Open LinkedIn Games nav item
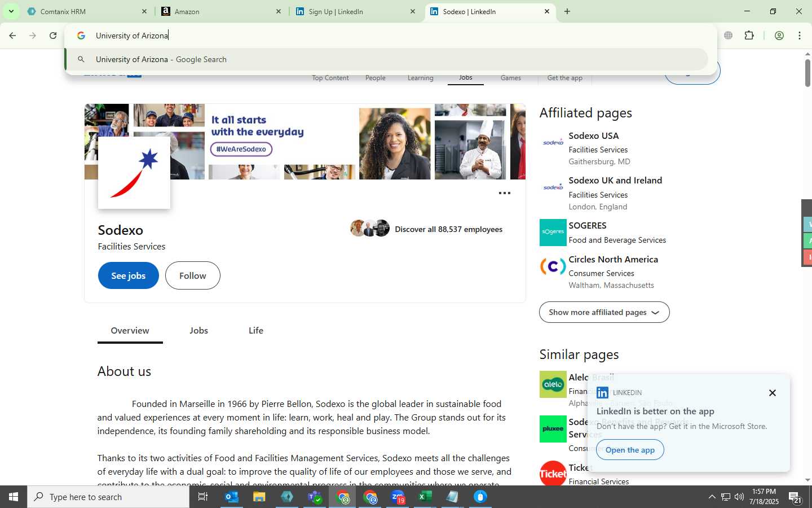This screenshot has height=508, width=812. [511, 78]
